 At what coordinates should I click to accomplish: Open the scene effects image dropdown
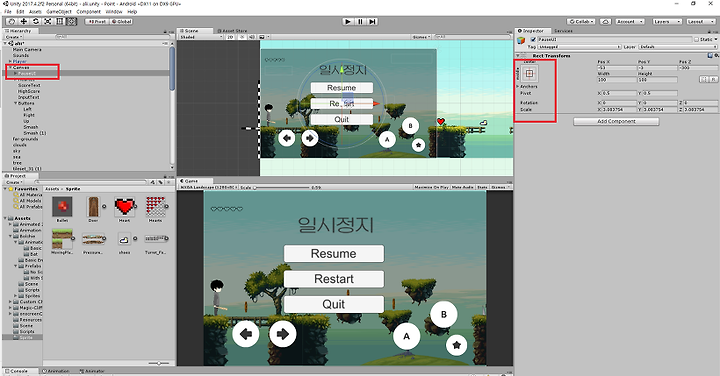click(264, 37)
